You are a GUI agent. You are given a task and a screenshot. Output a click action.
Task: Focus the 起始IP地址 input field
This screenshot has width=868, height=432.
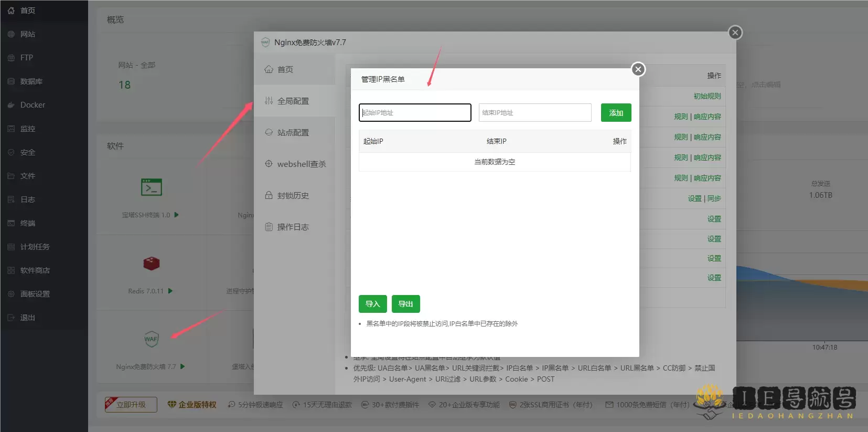pos(415,112)
